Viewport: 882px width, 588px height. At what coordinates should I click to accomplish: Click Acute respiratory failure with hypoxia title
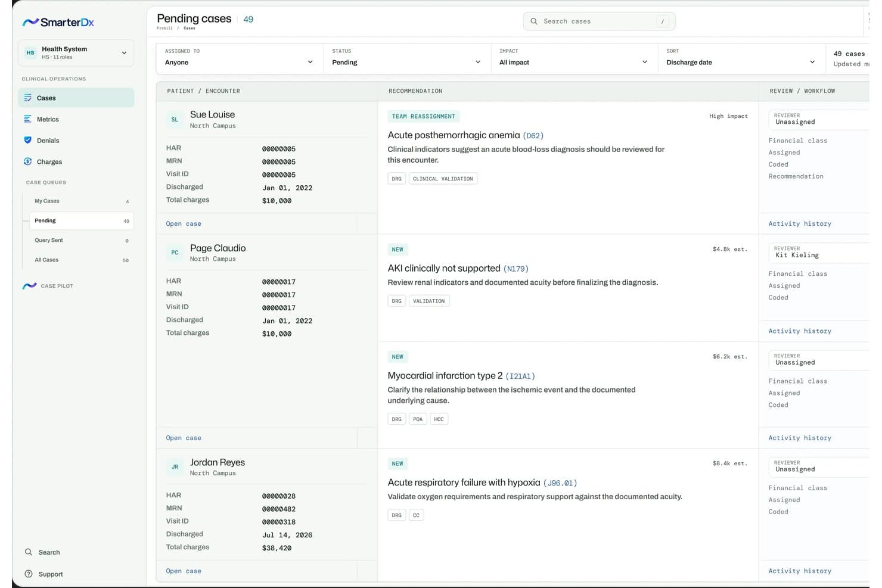464,483
